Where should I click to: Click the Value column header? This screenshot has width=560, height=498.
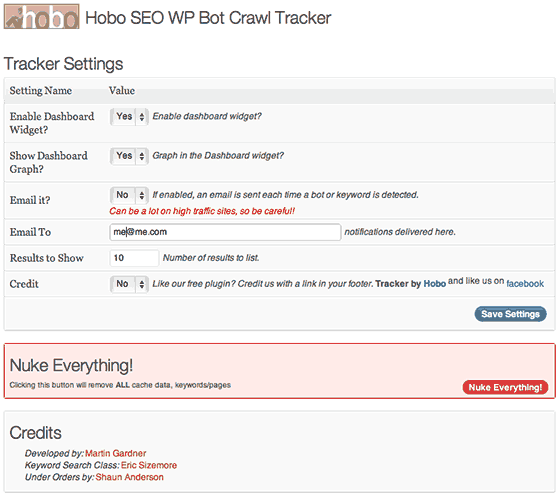[x=122, y=91]
